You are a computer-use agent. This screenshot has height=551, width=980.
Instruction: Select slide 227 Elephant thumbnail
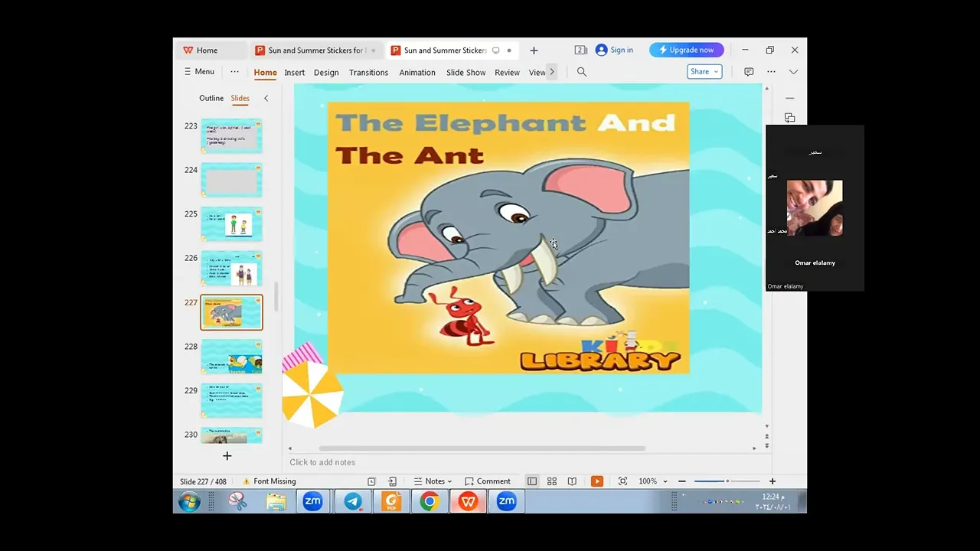pos(232,312)
